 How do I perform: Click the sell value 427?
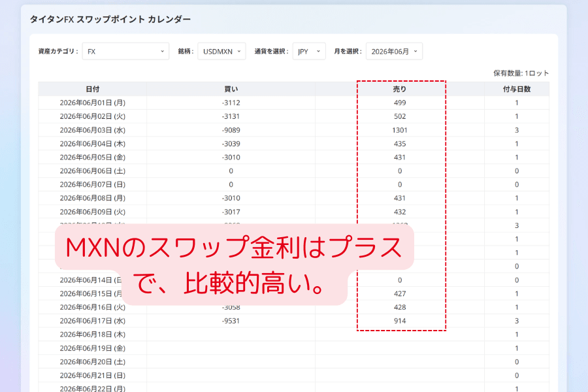(400, 294)
